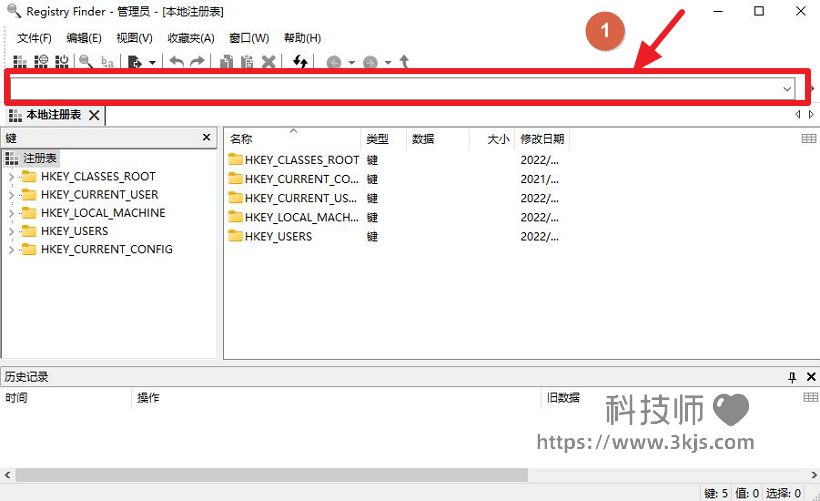Open the 编辑(E) menu
The image size is (820, 501).
(84, 38)
